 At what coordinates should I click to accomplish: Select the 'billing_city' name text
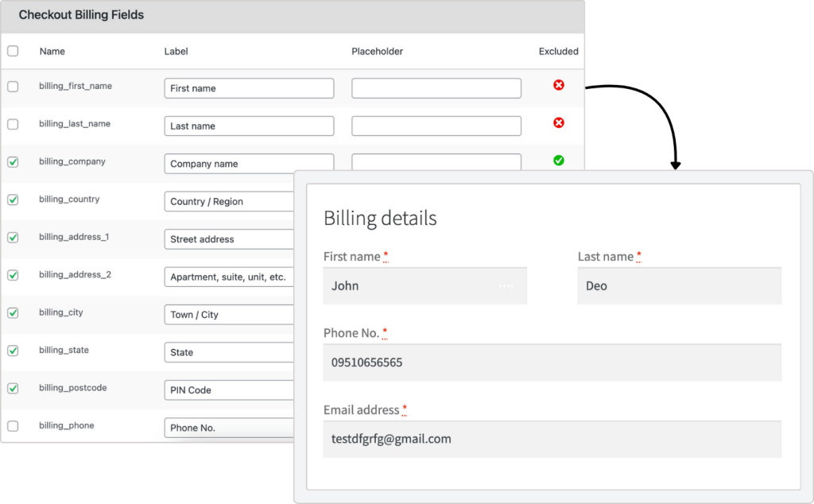(x=60, y=312)
